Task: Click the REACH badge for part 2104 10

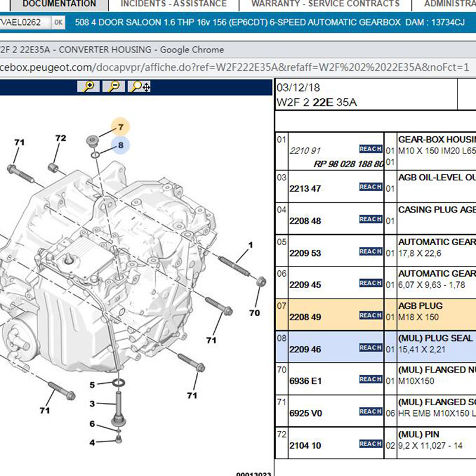Action: click(370, 444)
